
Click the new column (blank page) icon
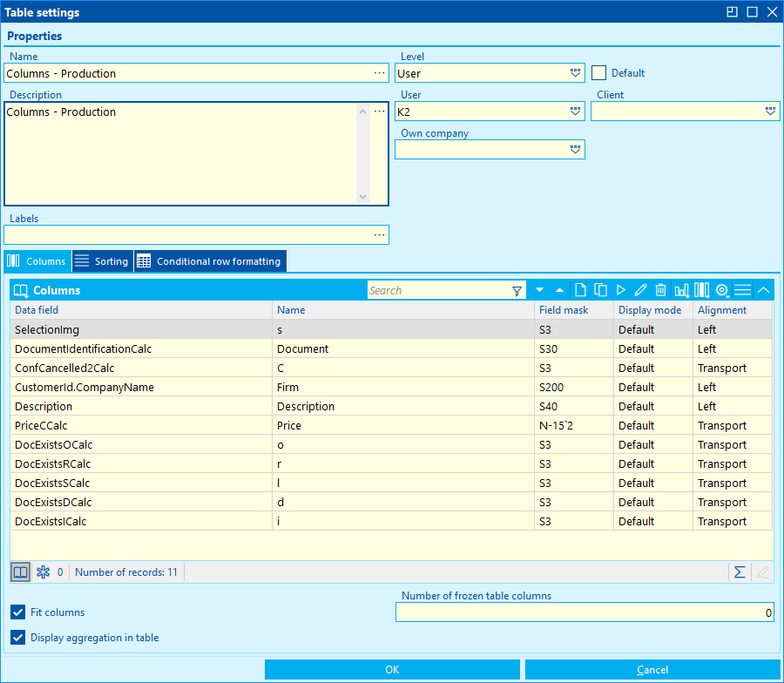point(580,290)
